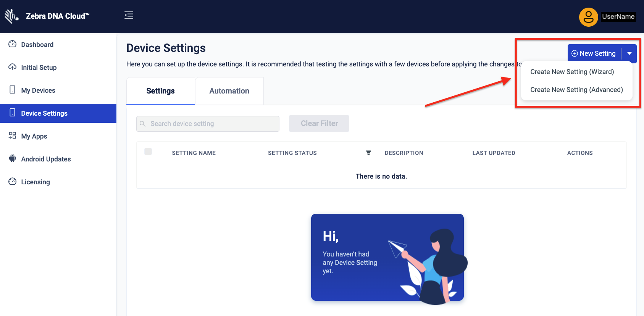This screenshot has width=644, height=316.
Task: Click the Licensing sidebar icon
Action: (x=13, y=182)
